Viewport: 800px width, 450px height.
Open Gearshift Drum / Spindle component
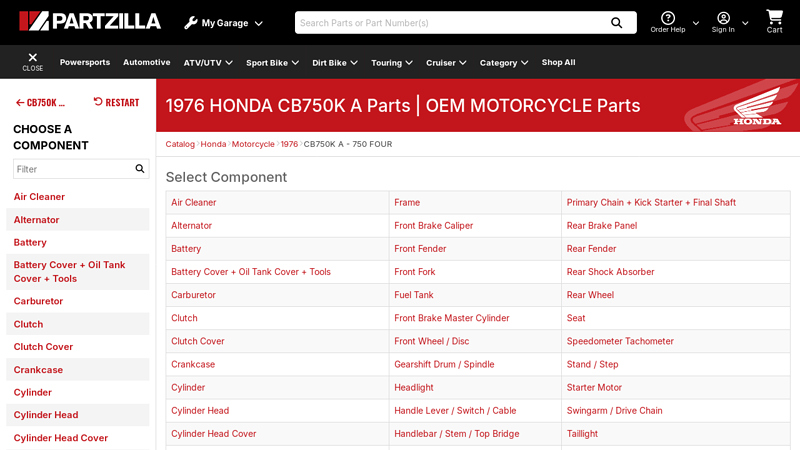click(x=444, y=364)
